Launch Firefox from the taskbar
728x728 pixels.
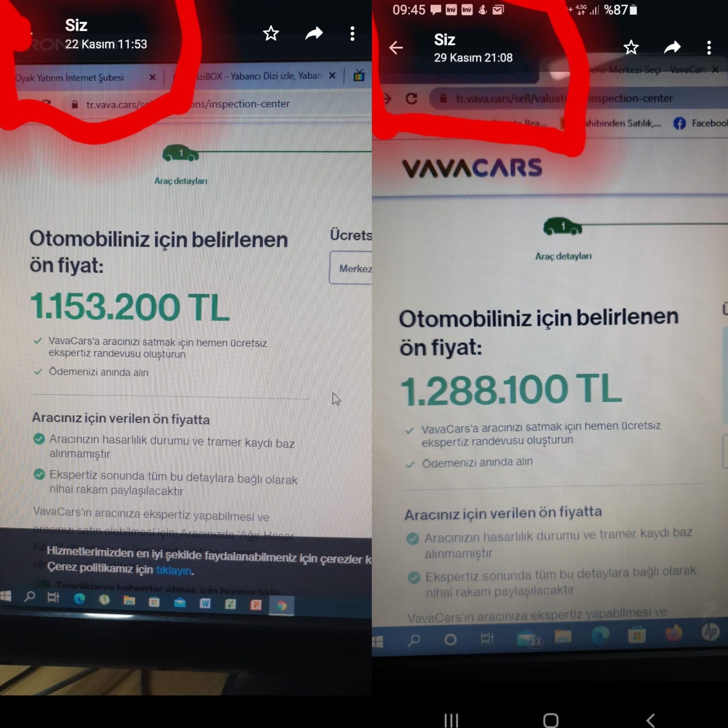(x=674, y=634)
